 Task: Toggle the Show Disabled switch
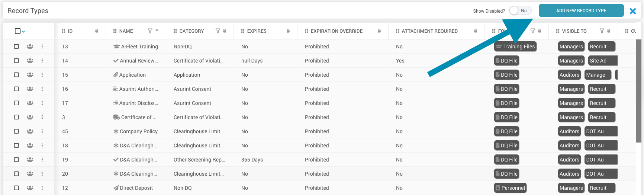pyautogui.click(x=520, y=11)
